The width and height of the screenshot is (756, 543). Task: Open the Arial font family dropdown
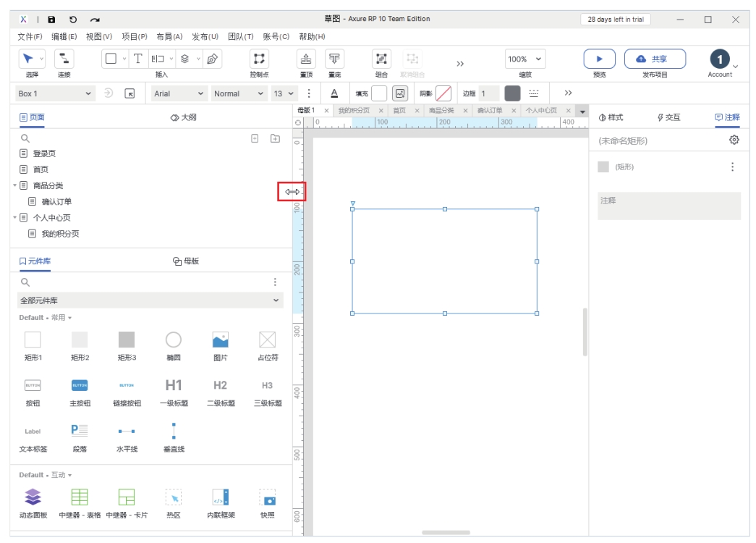[179, 93]
